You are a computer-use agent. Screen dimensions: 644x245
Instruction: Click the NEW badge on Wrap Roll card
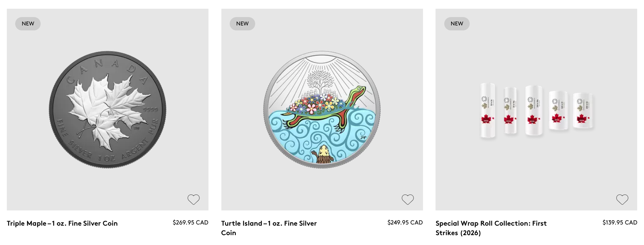[x=457, y=24]
